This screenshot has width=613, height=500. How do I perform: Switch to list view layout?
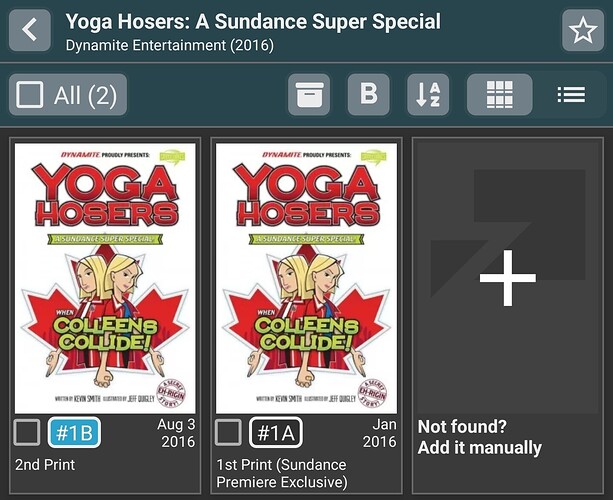click(x=571, y=95)
